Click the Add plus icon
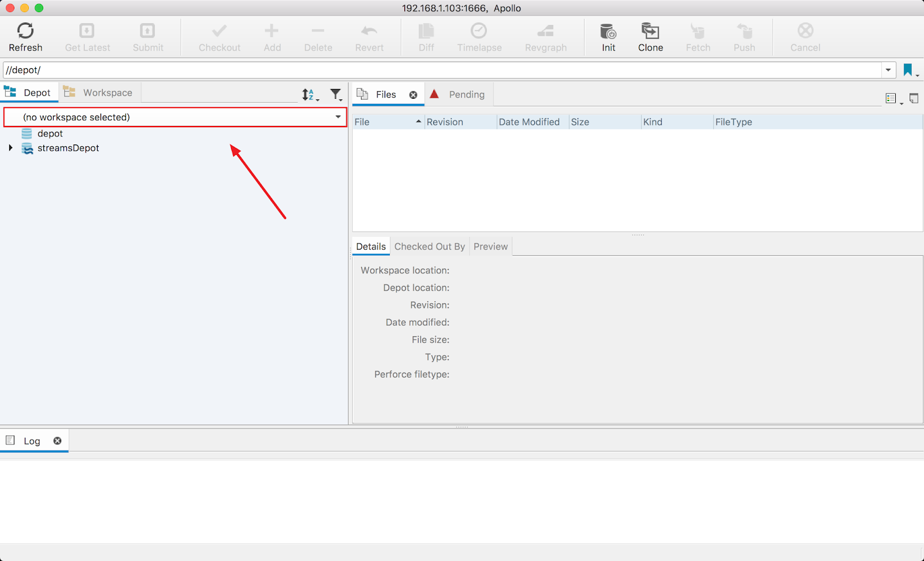Image resolution: width=924 pixels, height=561 pixels. point(272,30)
